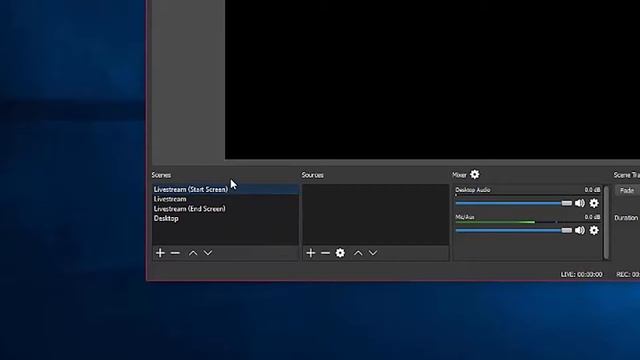The image size is (640, 360).
Task: Open the Fade transition dropdown
Action: coord(628,190)
